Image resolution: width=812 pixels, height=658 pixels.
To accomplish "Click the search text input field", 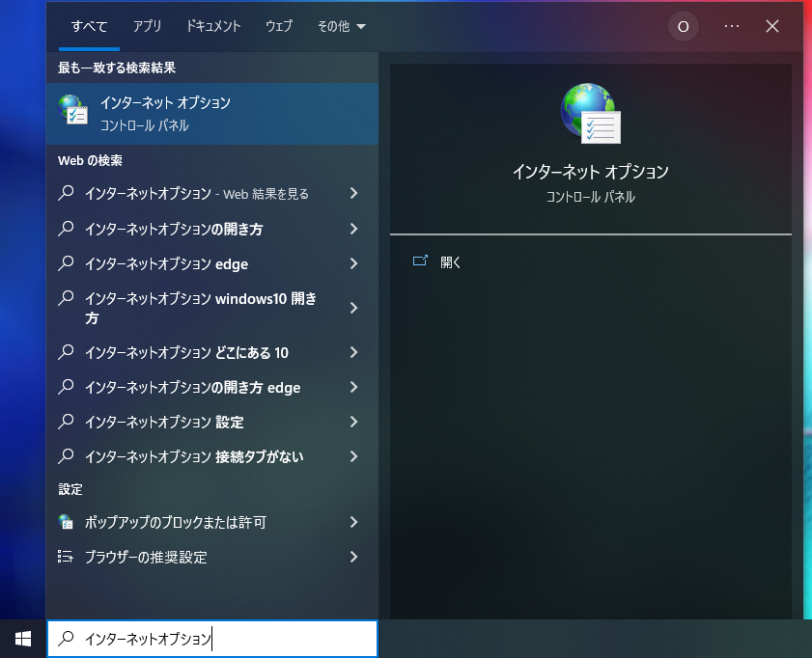I will [212, 639].
